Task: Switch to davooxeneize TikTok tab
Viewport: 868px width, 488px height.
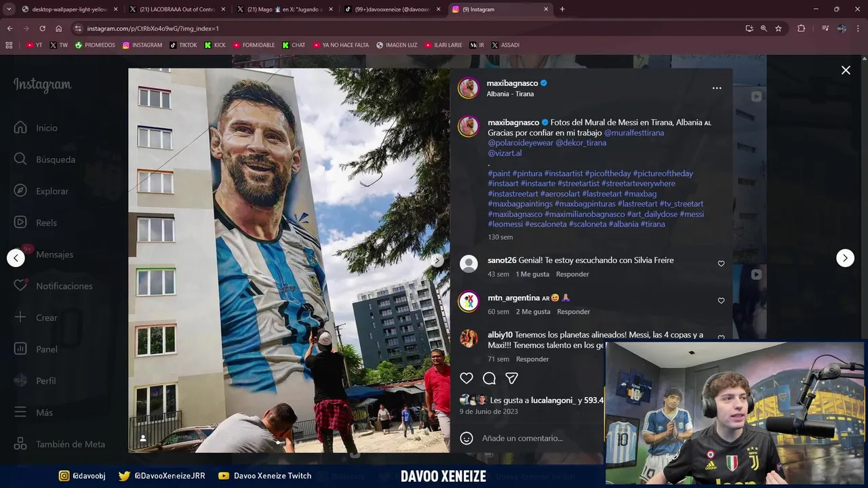Action: (x=392, y=9)
